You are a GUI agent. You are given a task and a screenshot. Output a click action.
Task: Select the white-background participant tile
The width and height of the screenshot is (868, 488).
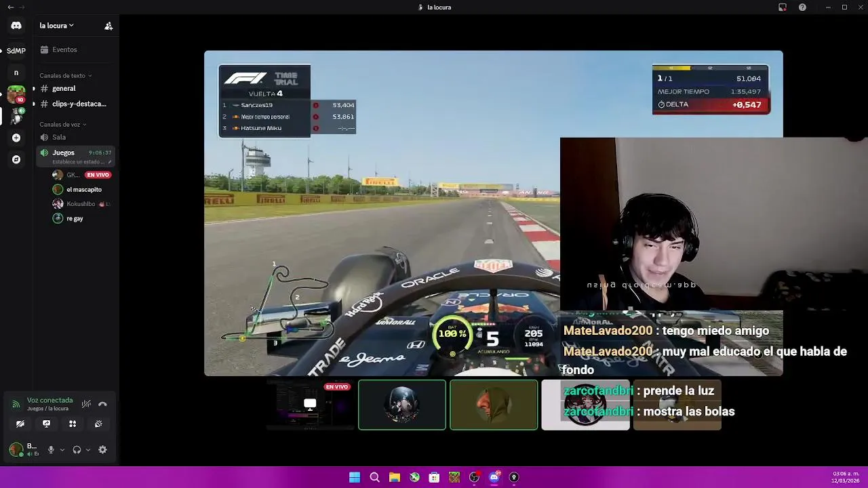(x=585, y=405)
